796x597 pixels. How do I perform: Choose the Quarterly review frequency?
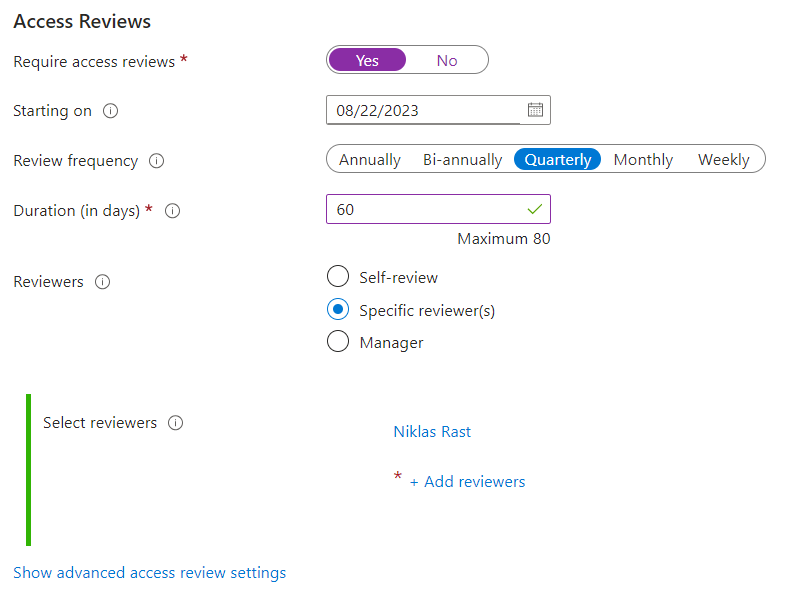click(x=558, y=160)
